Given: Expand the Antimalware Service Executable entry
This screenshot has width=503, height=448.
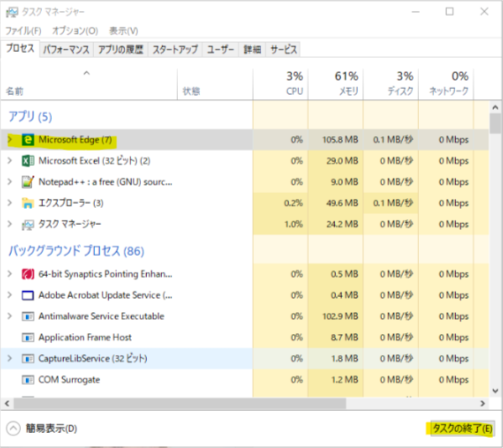Looking at the screenshot, I should pos(9,316).
